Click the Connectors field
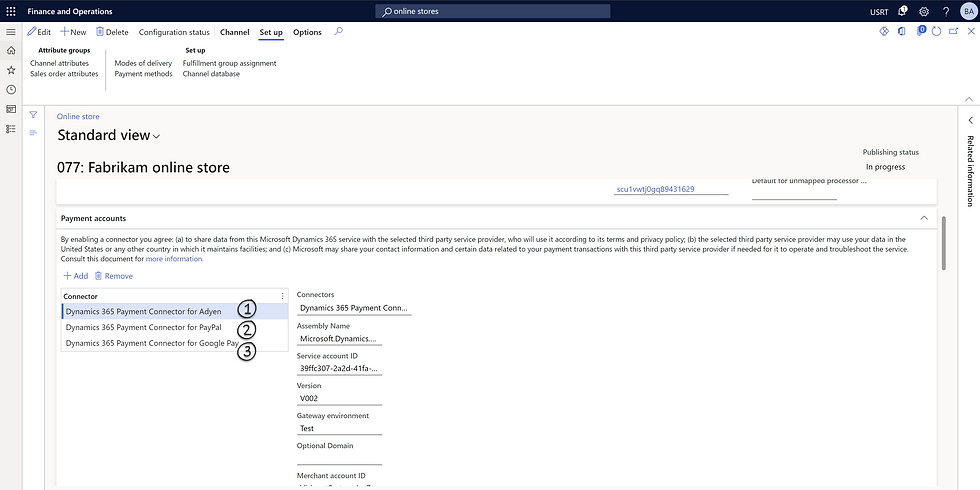 [354, 308]
